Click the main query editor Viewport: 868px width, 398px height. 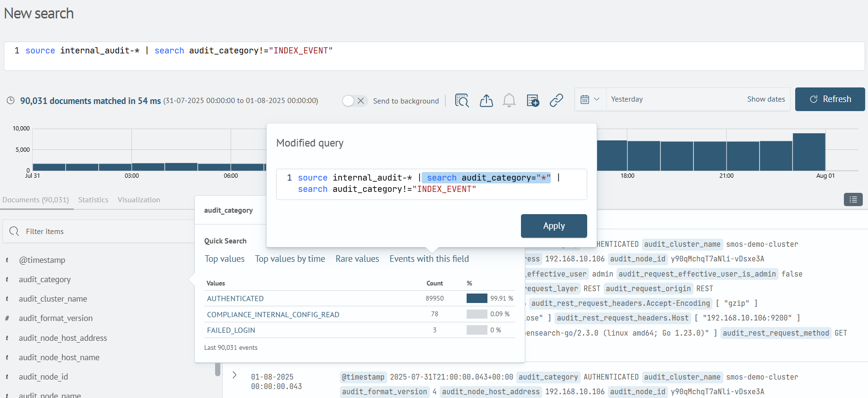[x=434, y=56]
